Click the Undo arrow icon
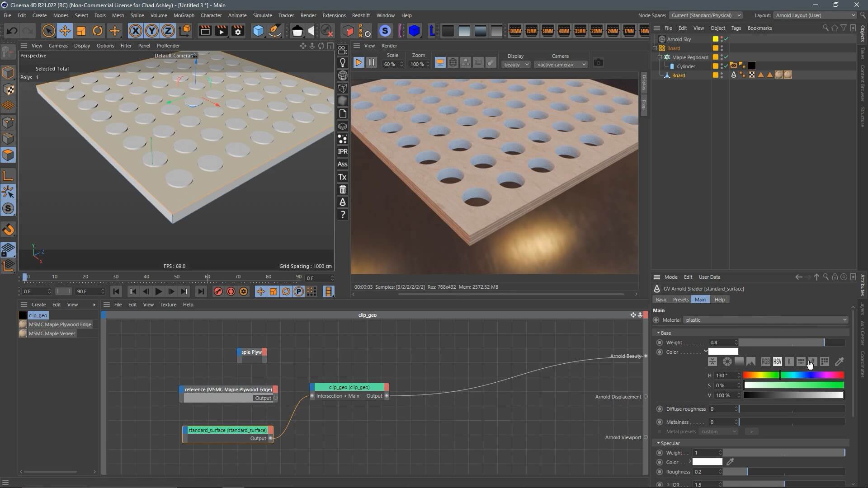The height and width of the screenshot is (488, 868). click(12, 31)
